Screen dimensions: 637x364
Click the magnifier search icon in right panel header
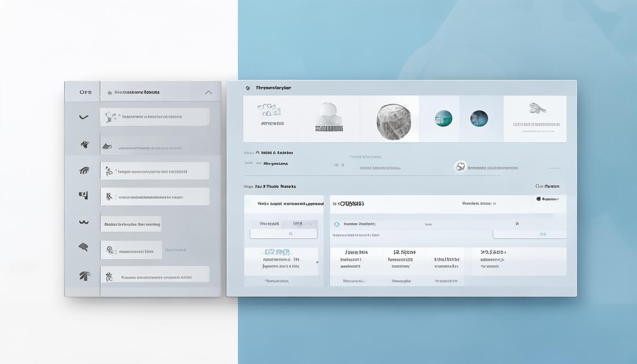click(x=247, y=88)
